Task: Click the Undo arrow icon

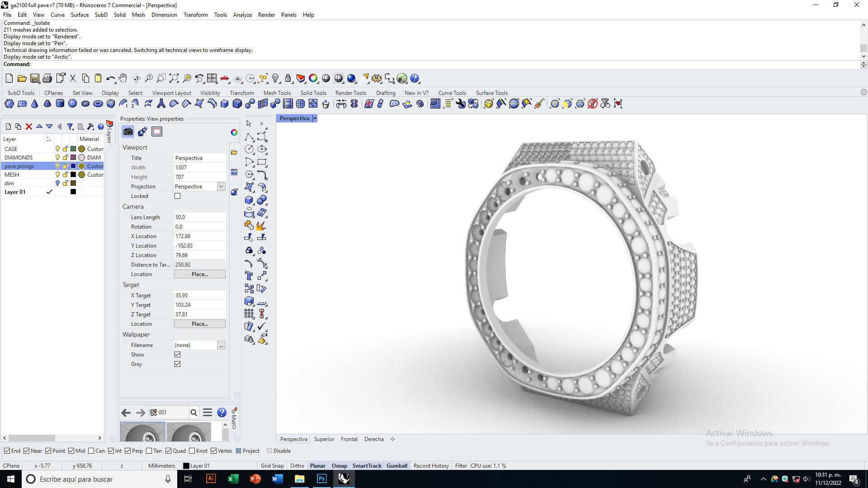Action: (110, 79)
